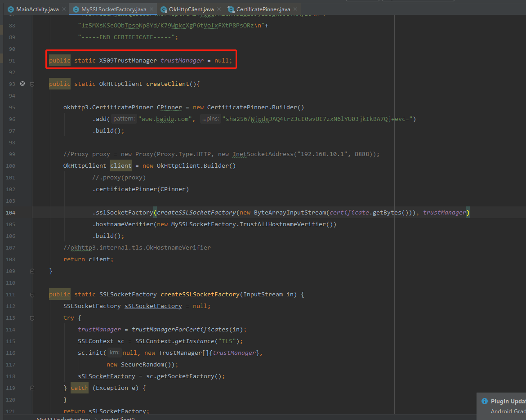Click the ByteArrayInputStream constructor on line 104
The width and height of the screenshot is (526, 420).
(x=290, y=213)
